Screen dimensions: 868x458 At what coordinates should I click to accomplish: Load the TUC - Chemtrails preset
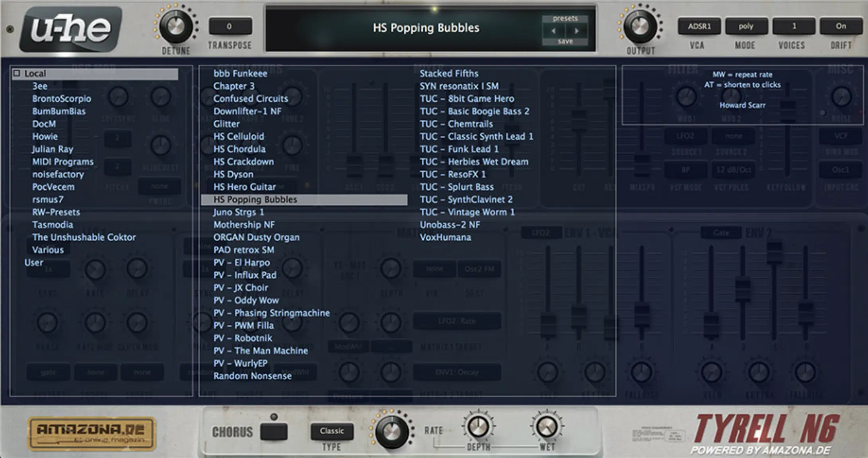[x=456, y=124]
